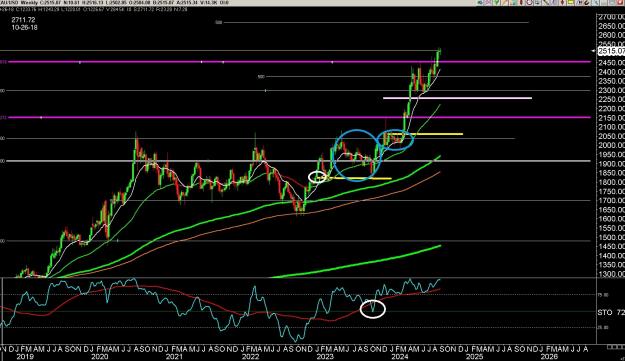Select the white ellipse in the stochastic panel
The height and width of the screenshot is (361, 625).
373,309
